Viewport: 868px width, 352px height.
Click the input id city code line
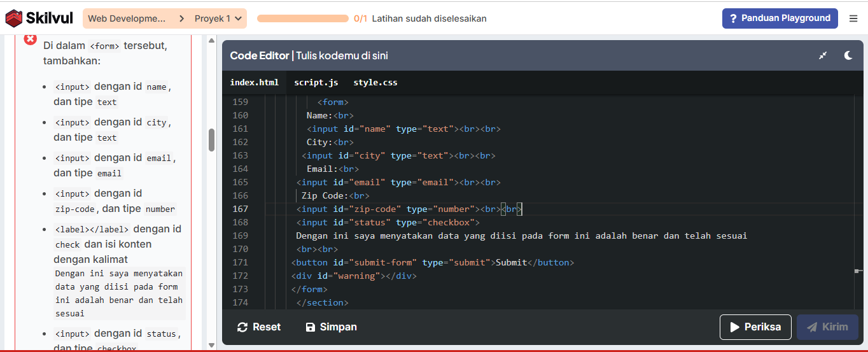398,155
